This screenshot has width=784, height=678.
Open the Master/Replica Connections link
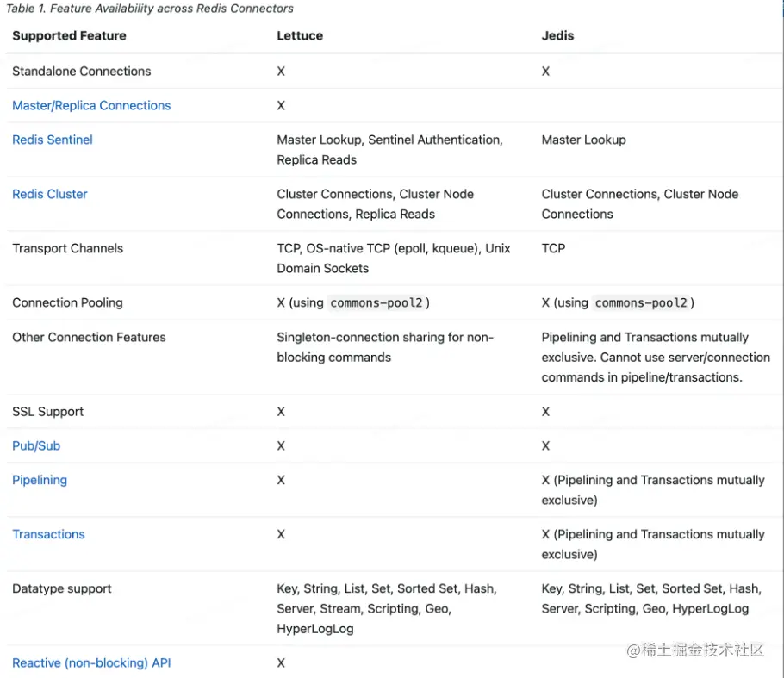pyautogui.click(x=91, y=105)
